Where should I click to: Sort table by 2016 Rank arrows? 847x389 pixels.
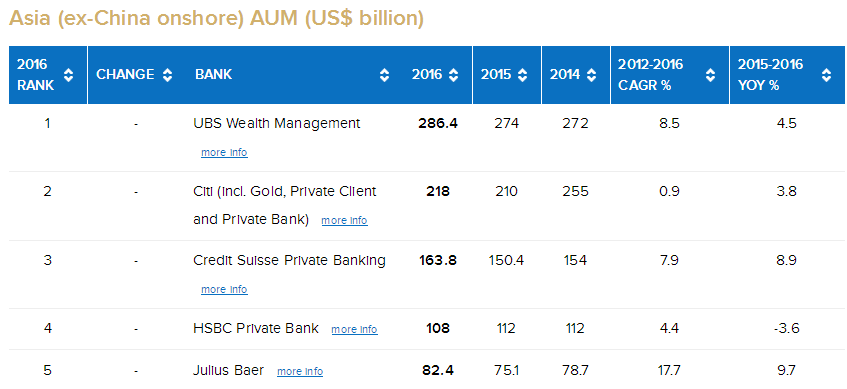pos(69,75)
